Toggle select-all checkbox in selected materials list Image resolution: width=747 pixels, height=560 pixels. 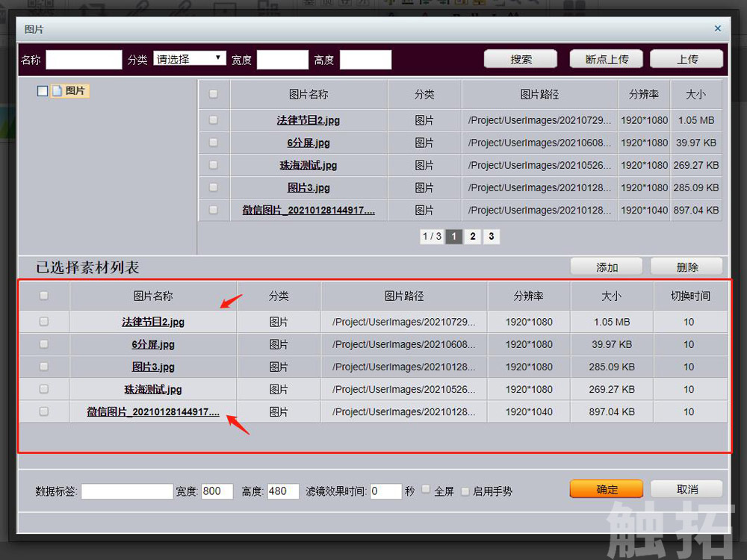point(44,296)
